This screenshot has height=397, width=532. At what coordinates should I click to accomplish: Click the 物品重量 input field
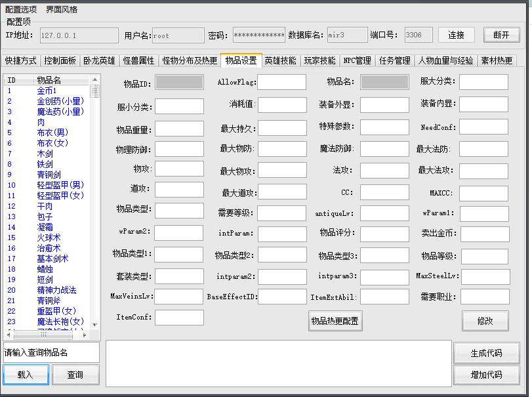(179, 129)
